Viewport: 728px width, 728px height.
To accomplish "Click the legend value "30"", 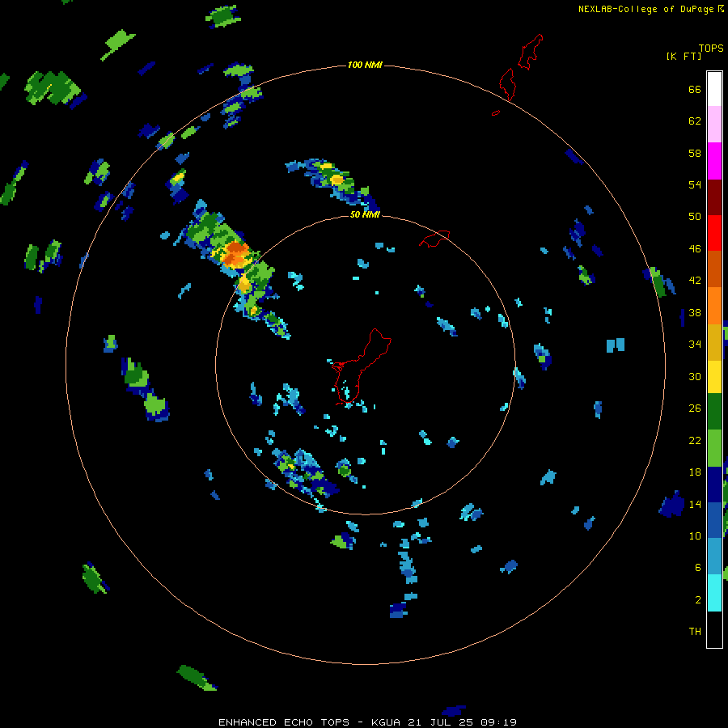I will tap(695, 376).
